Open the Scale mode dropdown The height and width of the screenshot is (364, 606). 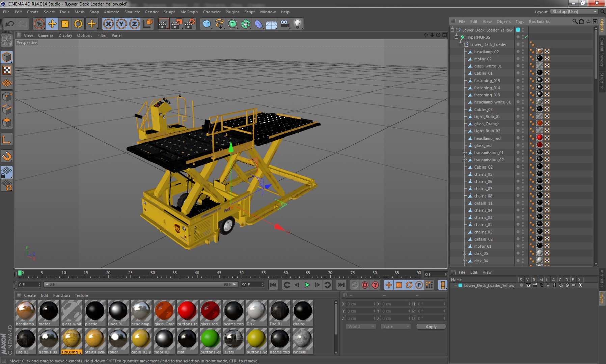pos(395,326)
